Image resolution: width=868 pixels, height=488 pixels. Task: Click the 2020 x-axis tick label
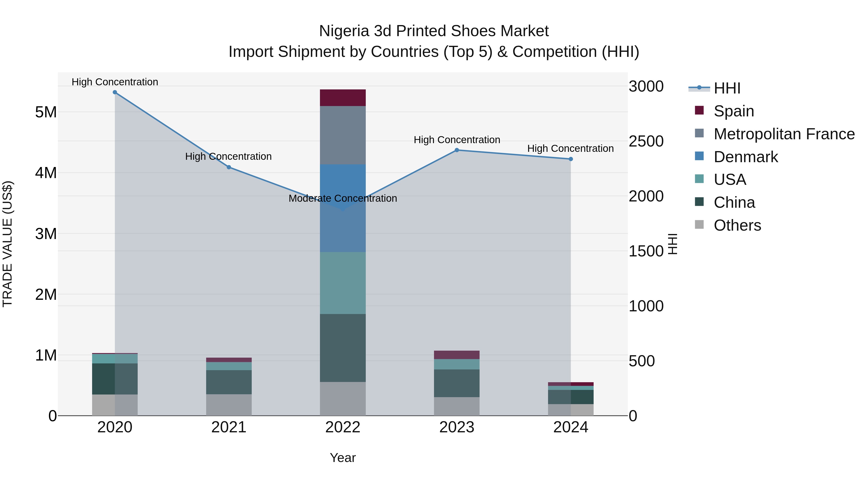point(115,427)
